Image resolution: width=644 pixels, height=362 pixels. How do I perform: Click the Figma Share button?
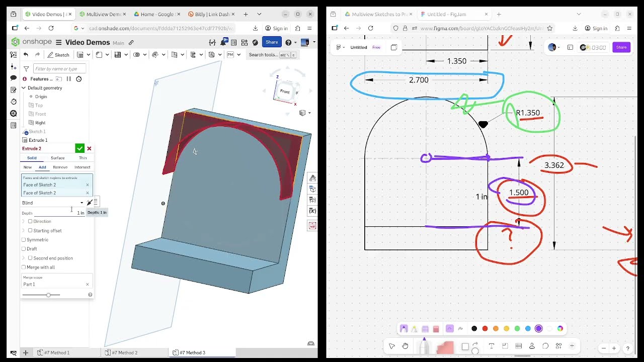tap(621, 47)
